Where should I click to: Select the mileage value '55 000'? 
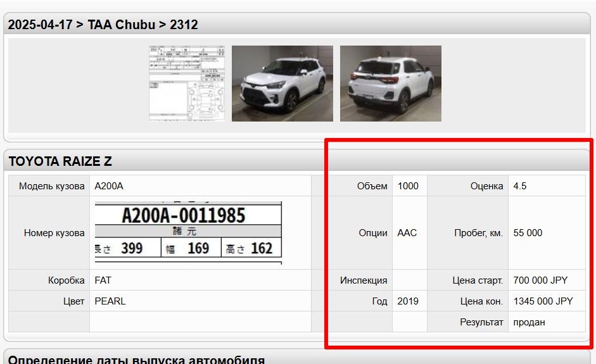[x=528, y=233]
